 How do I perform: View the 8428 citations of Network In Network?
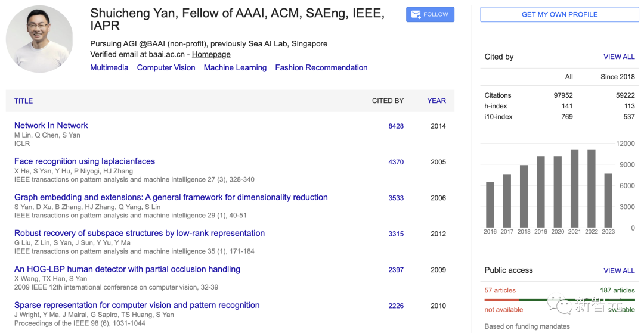tap(396, 126)
